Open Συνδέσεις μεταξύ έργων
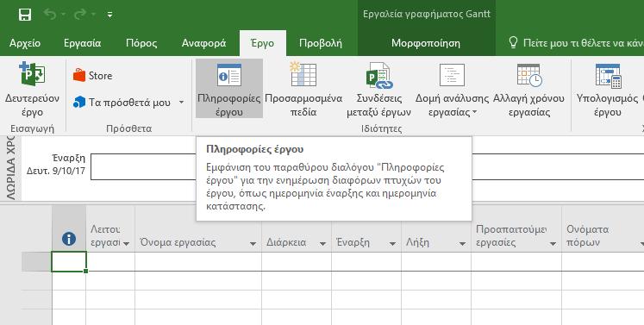 click(x=378, y=89)
